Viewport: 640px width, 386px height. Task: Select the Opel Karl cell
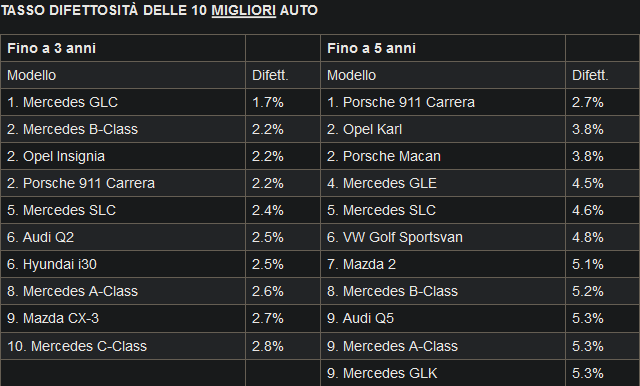[x=443, y=129]
